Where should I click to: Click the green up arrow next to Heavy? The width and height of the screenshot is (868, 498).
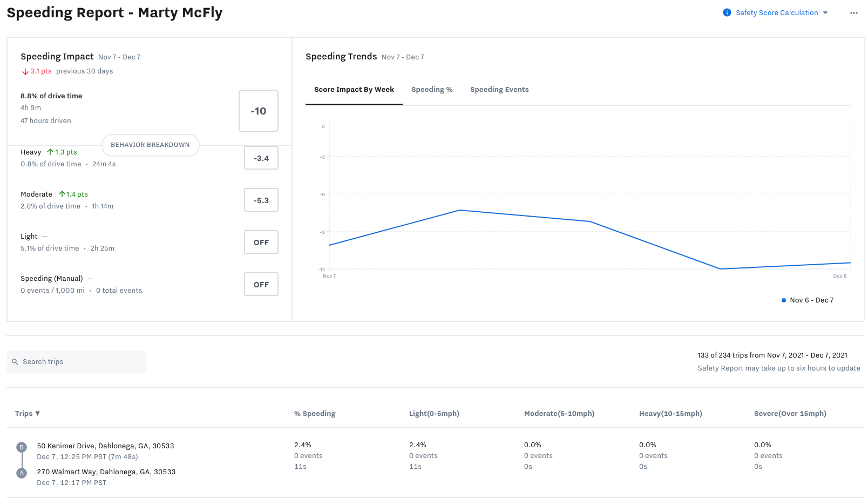click(50, 152)
